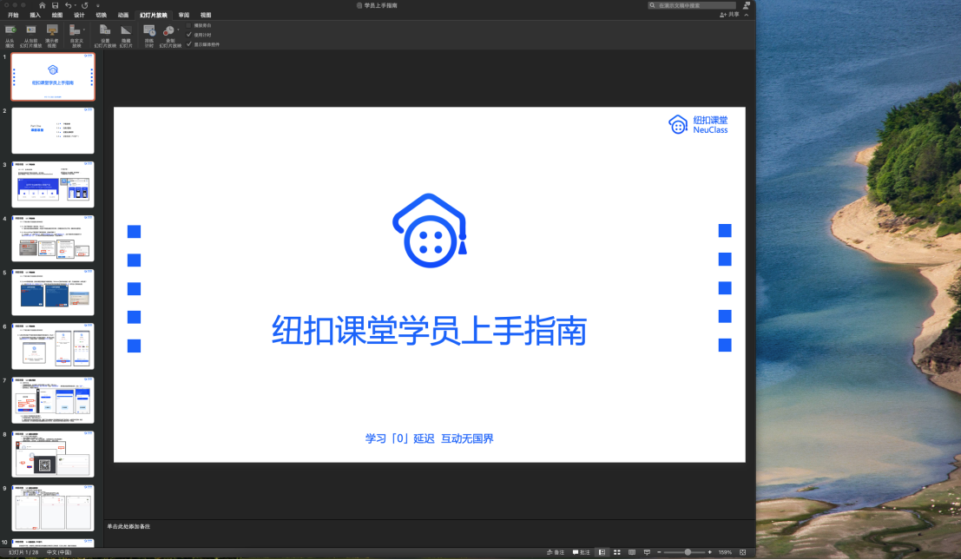Image resolution: width=961 pixels, height=560 pixels.
Task: Toggle Comments (批注) pane in status bar
Action: [581, 552]
